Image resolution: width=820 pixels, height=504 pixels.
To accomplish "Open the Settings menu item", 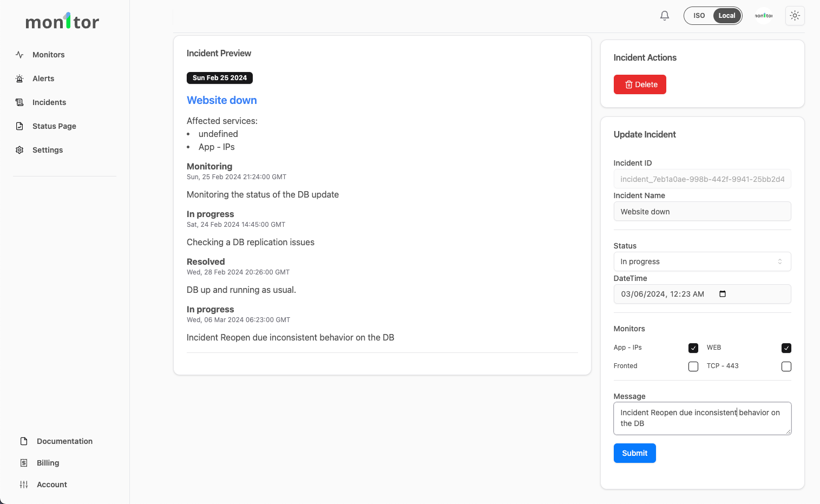I will click(48, 150).
